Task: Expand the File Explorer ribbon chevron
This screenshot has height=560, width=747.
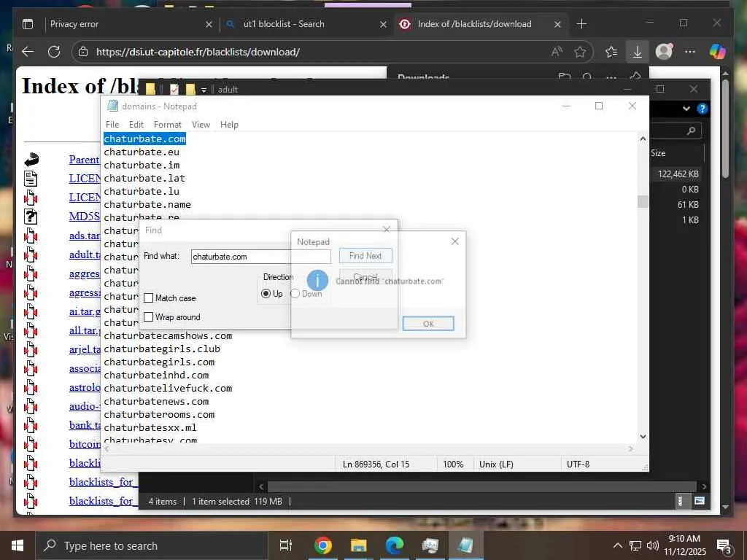Action: (x=686, y=109)
